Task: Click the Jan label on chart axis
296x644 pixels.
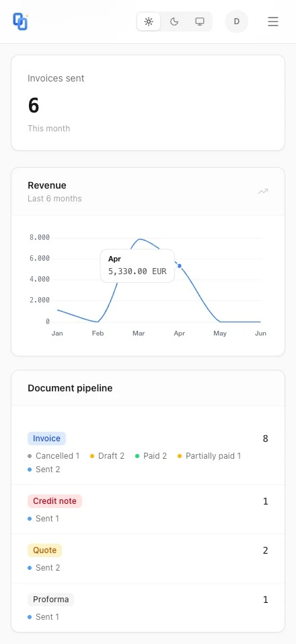Action: click(x=57, y=333)
